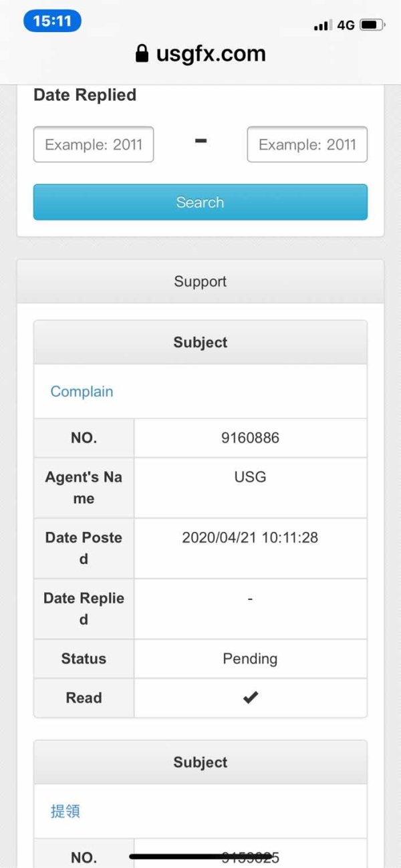Viewport: 401px width, 868px height.
Task: Focus the end Date Replied input field
Action: click(x=307, y=144)
